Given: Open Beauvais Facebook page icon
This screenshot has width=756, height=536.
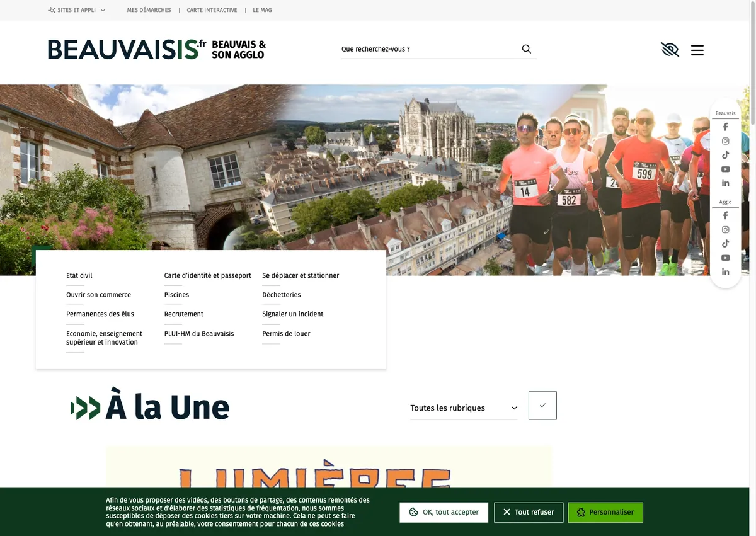Looking at the screenshot, I should pos(725,127).
